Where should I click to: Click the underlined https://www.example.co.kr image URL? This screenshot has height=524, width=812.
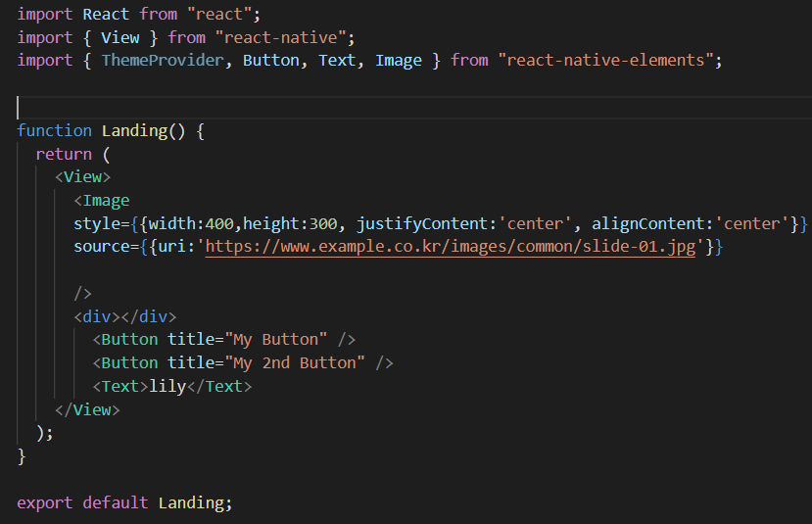point(450,247)
